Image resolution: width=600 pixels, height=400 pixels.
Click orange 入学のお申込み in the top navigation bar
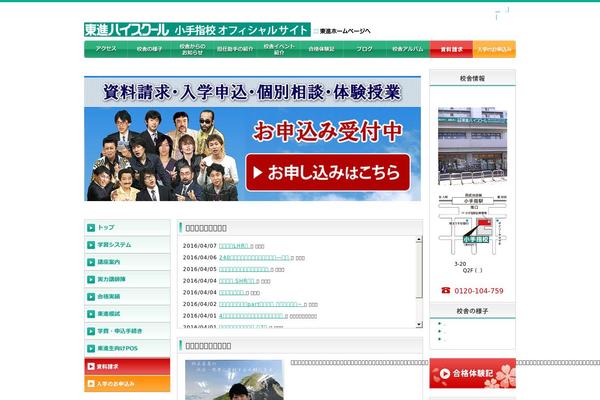click(494, 49)
